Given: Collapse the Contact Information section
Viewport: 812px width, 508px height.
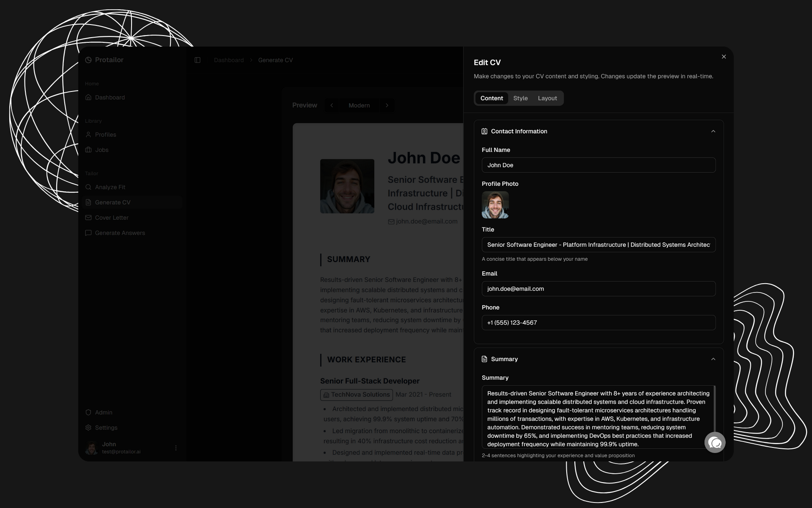Looking at the screenshot, I should point(713,131).
